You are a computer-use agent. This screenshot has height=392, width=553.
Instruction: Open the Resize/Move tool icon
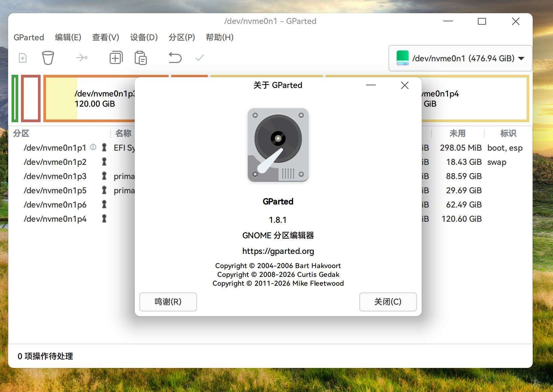[82, 58]
